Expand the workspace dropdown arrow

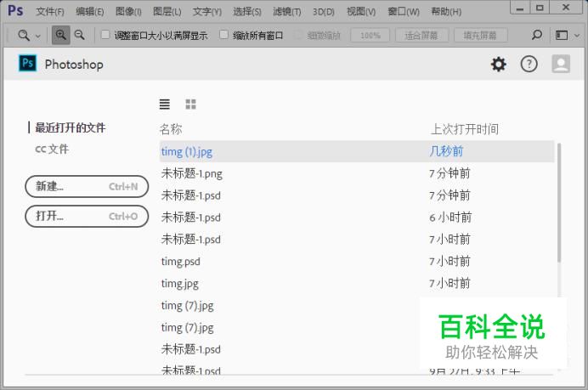tap(577, 36)
